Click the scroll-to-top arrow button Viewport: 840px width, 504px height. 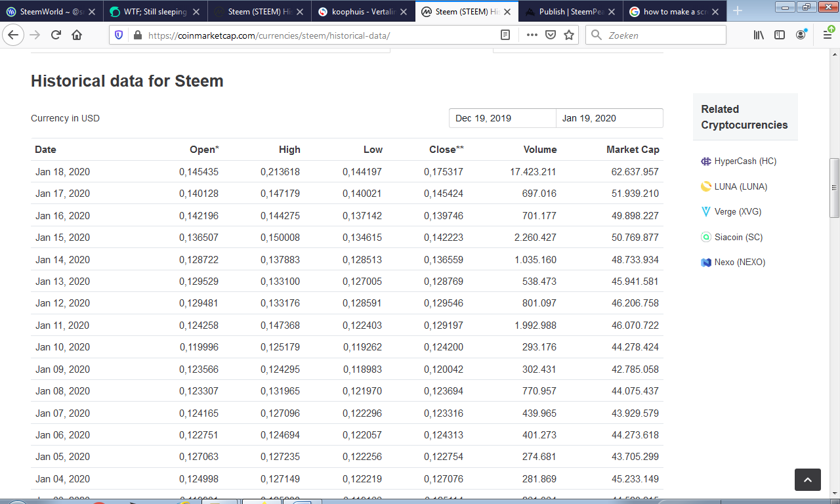pos(807,480)
